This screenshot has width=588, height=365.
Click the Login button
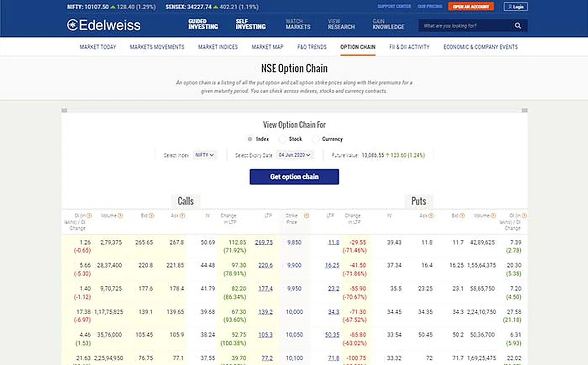click(516, 7)
